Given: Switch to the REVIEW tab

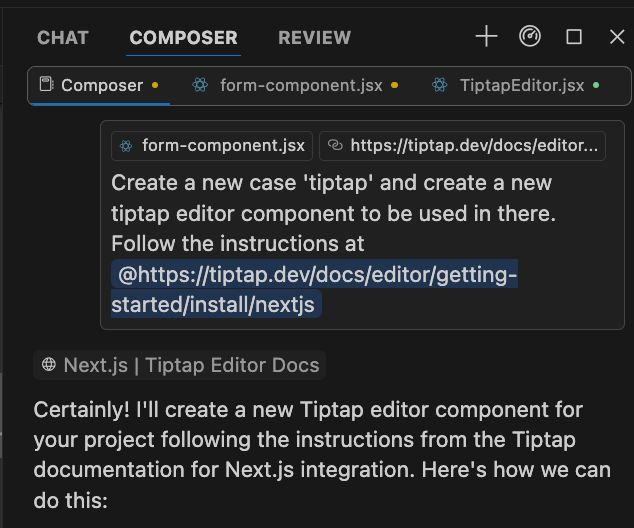Looking at the screenshot, I should tap(314, 38).
